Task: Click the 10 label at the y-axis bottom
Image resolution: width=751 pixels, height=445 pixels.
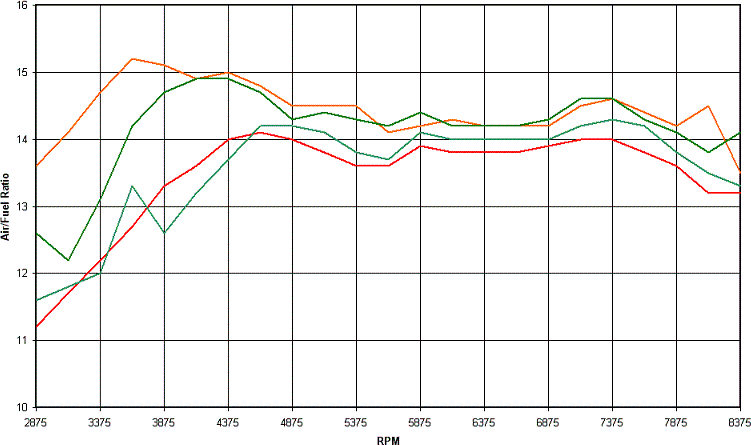Action: coord(22,407)
